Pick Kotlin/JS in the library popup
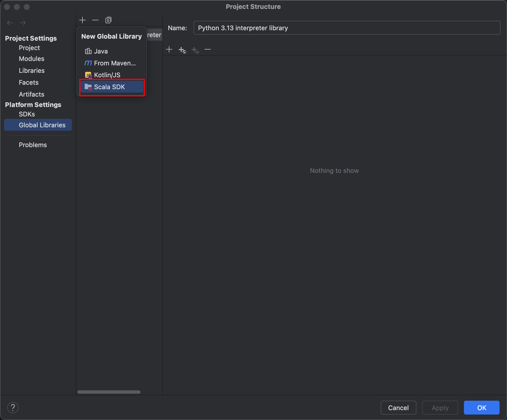Screen dimensions: 507x420 [107, 75]
